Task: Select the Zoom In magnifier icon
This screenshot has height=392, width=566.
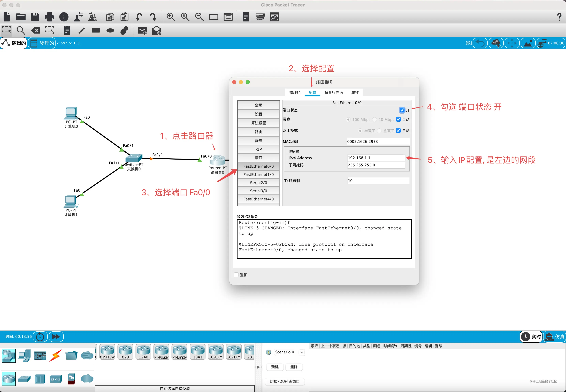Action: click(171, 17)
